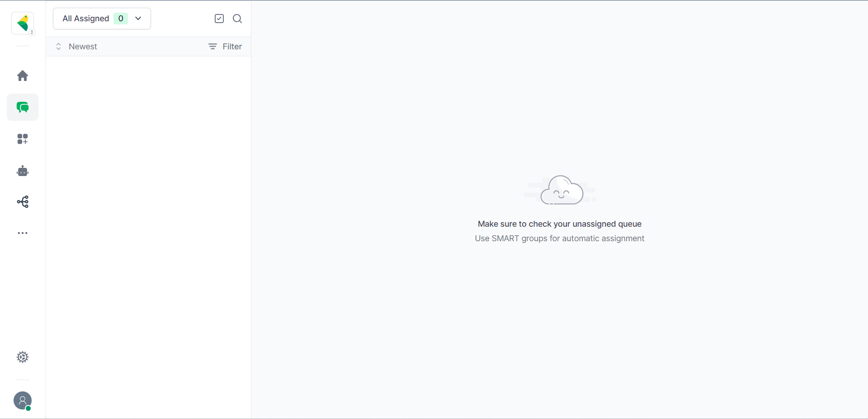The width and height of the screenshot is (868, 419).
Task: Click the search magnifier icon
Action: coord(237,19)
